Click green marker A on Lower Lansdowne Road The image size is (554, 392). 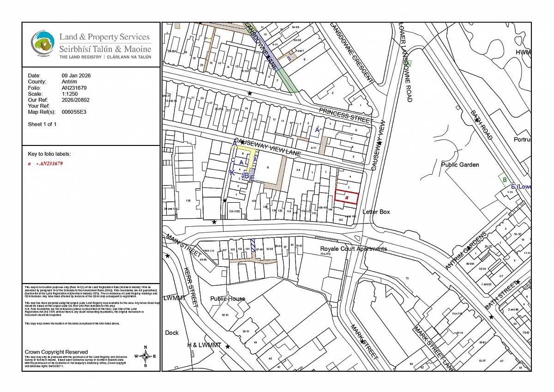(x=408, y=63)
